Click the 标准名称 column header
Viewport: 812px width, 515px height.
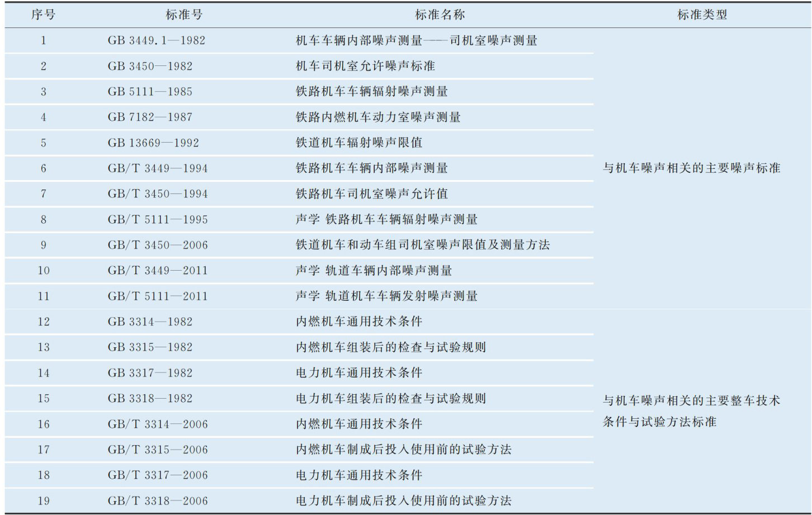pyautogui.click(x=440, y=15)
